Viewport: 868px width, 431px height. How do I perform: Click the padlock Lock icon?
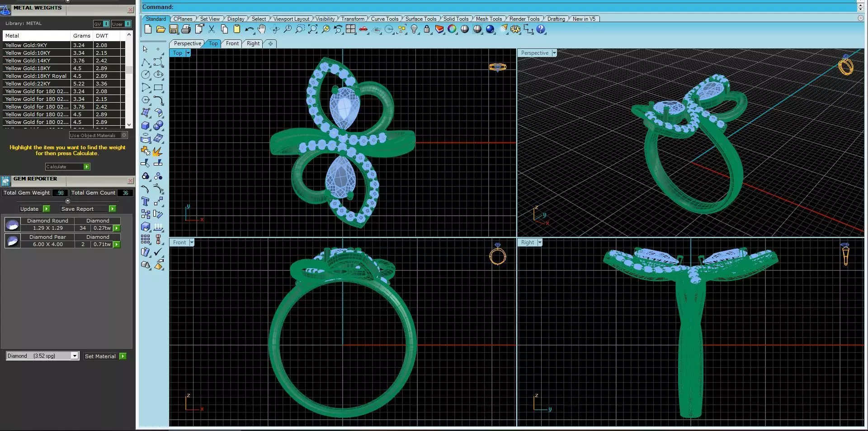pos(427,29)
